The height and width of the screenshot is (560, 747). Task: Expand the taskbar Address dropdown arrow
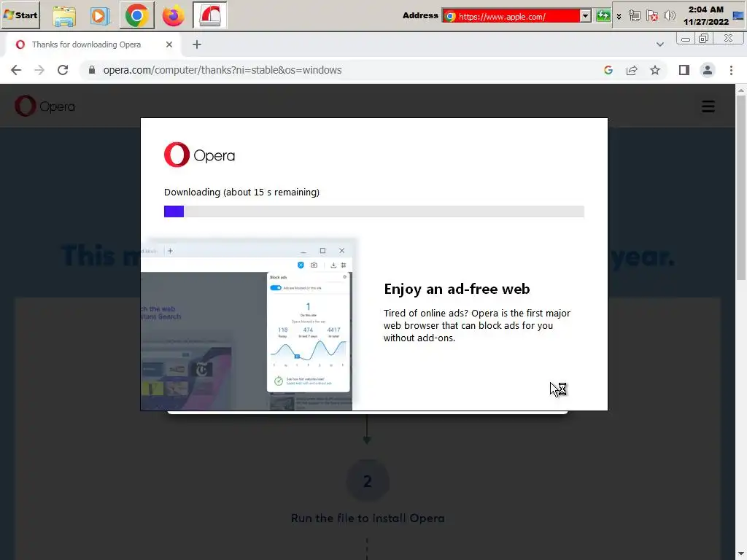586,16
